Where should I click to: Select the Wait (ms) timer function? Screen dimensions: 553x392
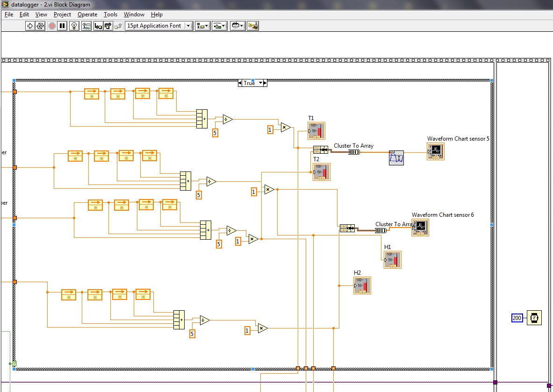coord(534,318)
